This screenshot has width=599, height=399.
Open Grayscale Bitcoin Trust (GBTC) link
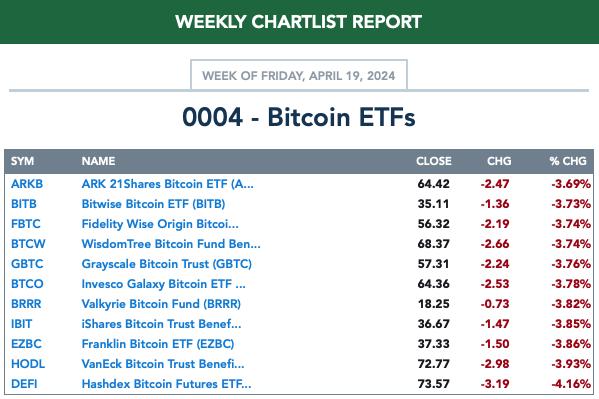click(167, 264)
